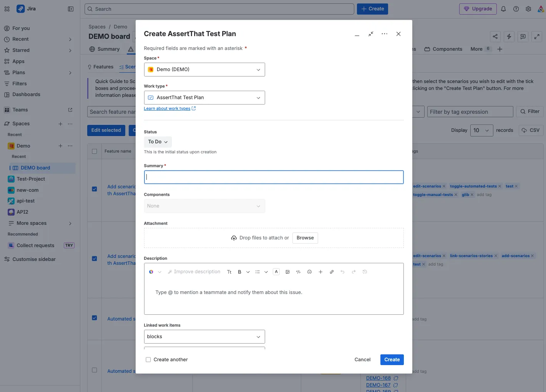Click the add link icon in description editor
Screen dimensions: 546x392
(x=332, y=272)
